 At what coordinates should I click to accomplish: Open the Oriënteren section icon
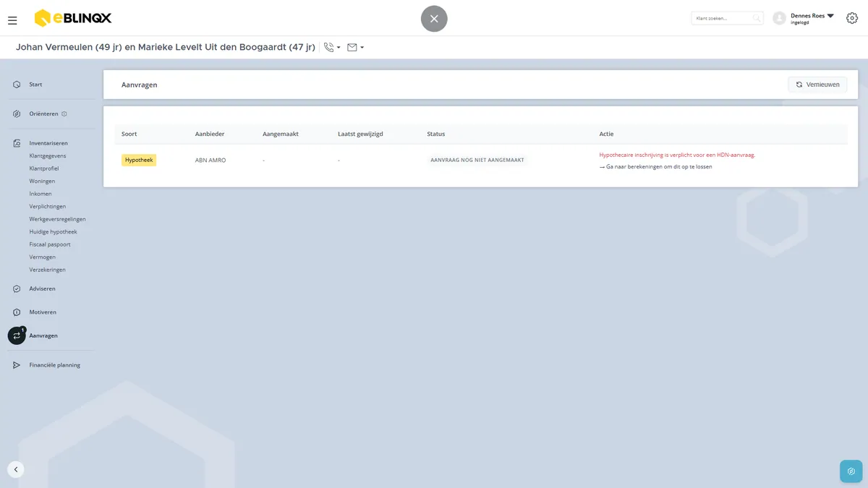[x=17, y=114]
